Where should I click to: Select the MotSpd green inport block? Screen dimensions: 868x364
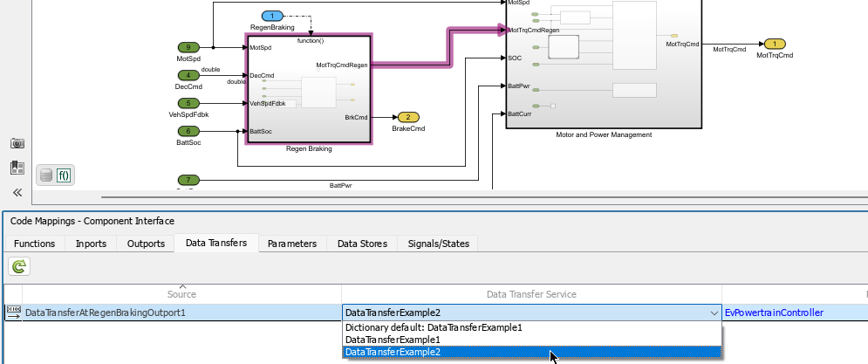pos(188,47)
